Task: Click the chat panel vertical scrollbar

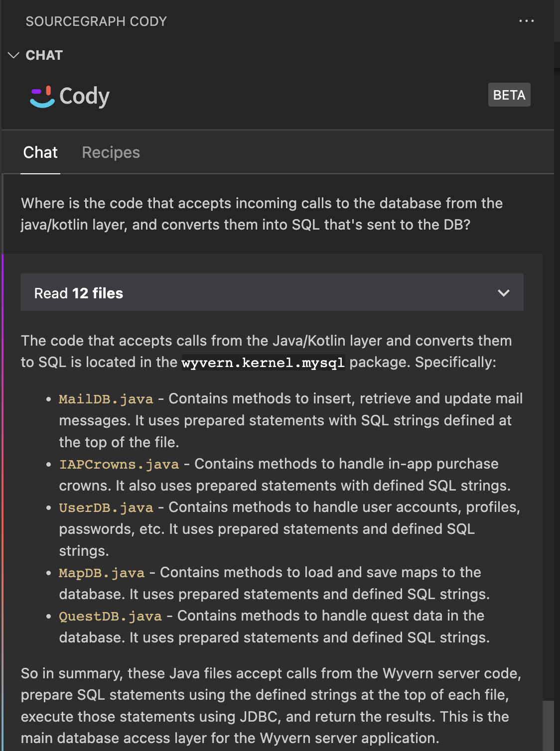Action: [x=548, y=725]
